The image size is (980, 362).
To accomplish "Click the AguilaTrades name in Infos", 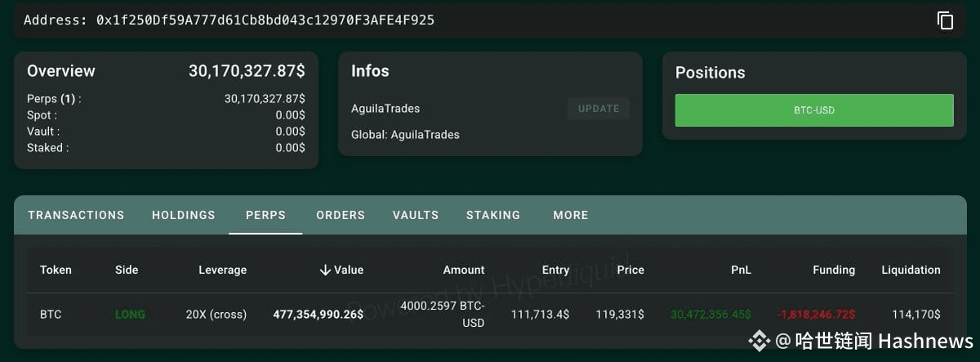I will click(x=385, y=109).
